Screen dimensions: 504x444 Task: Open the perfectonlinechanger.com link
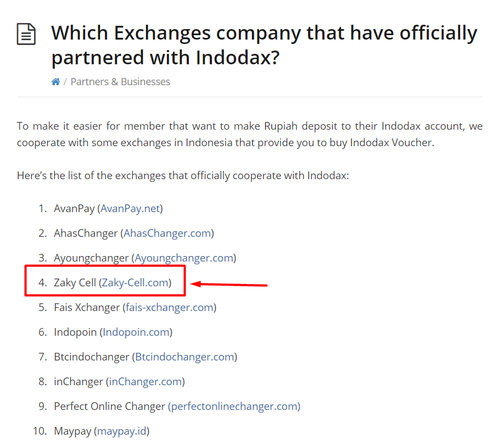pyautogui.click(x=234, y=406)
